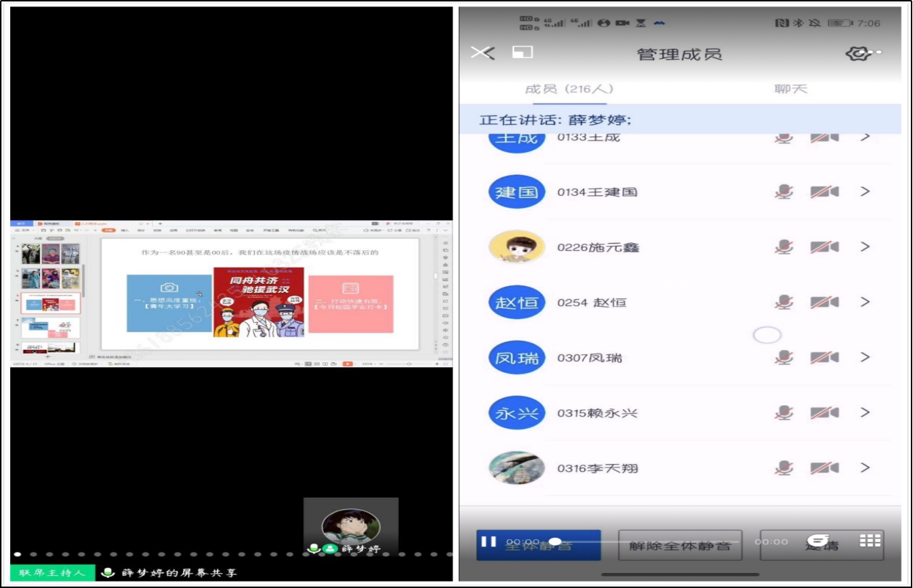Open the grid layout icon near 邀请
The height and width of the screenshot is (588, 913).
pyautogui.click(x=869, y=542)
